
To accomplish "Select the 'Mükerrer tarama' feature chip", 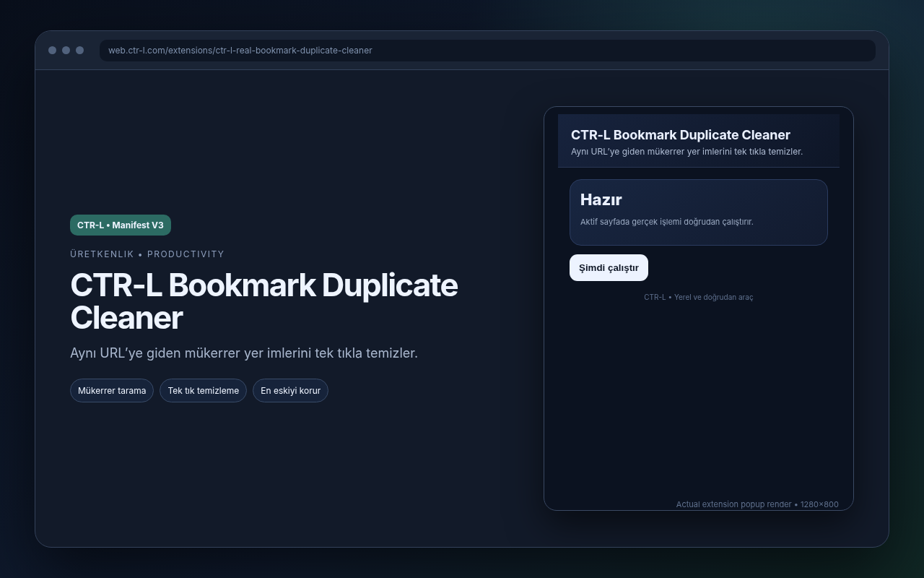I will click(112, 391).
